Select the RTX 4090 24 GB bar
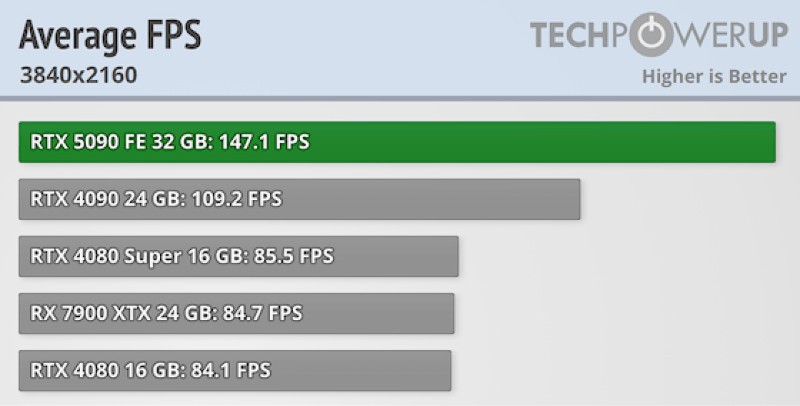 [x=299, y=199]
